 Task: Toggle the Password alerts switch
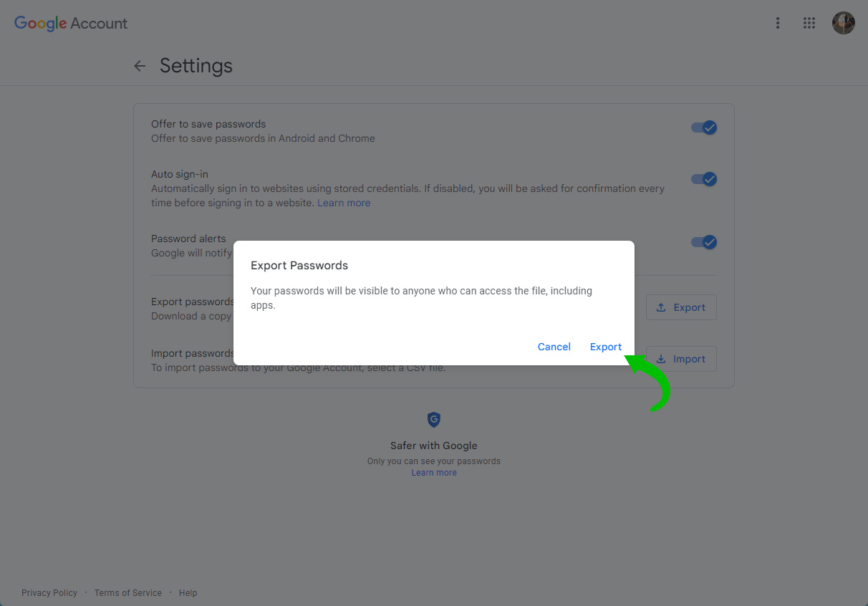pos(704,242)
